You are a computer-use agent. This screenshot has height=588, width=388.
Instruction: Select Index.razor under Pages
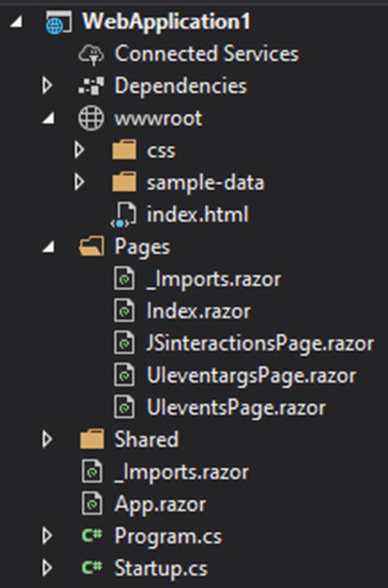(198, 311)
